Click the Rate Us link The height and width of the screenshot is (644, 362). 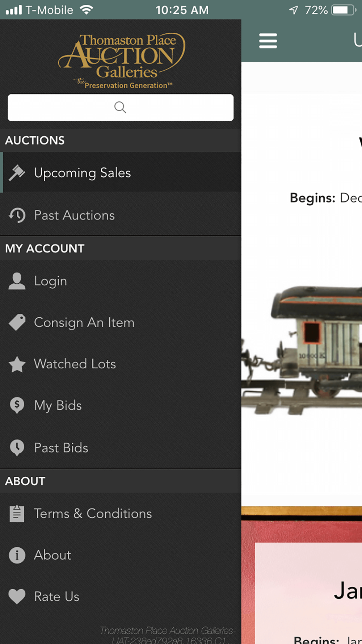[56, 597]
